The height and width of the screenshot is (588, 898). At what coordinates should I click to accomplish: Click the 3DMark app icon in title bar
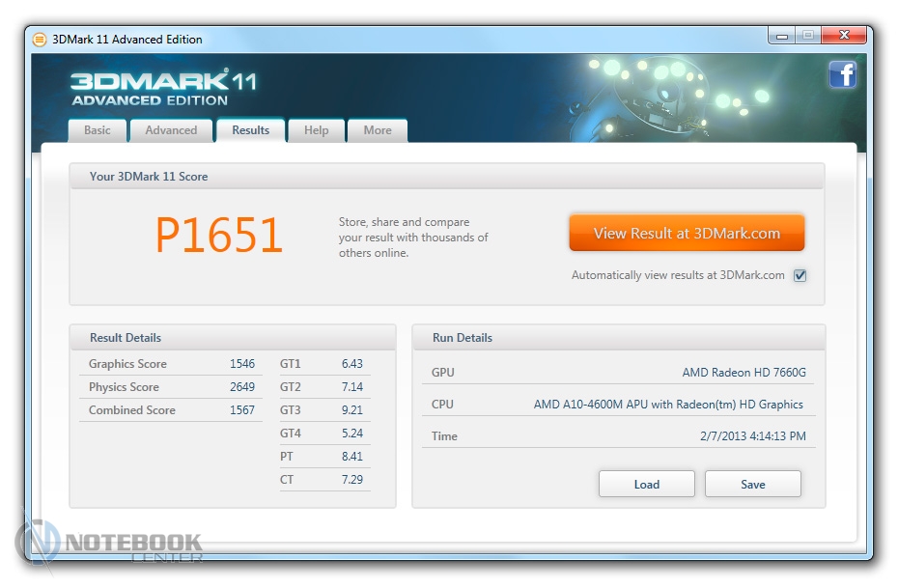tap(40, 40)
